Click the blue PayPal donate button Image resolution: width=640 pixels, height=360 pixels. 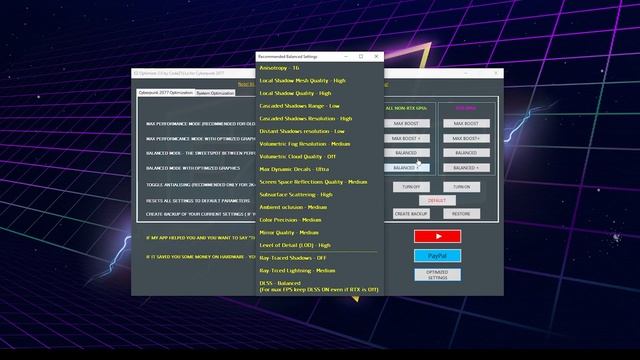click(x=437, y=256)
